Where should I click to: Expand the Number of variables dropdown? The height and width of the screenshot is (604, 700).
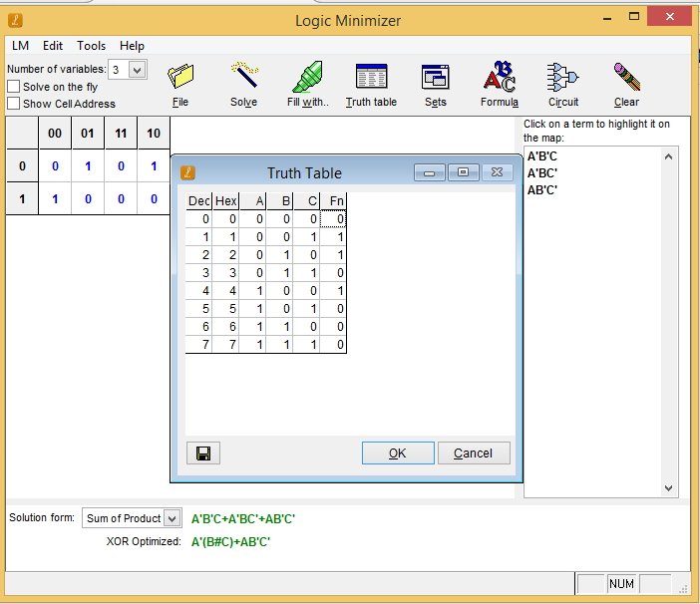138,70
